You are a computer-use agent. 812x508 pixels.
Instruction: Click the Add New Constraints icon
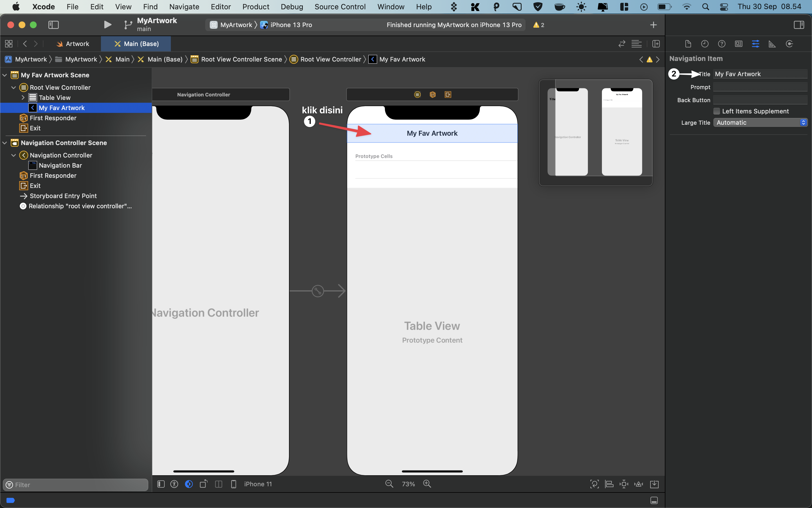pos(624,484)
